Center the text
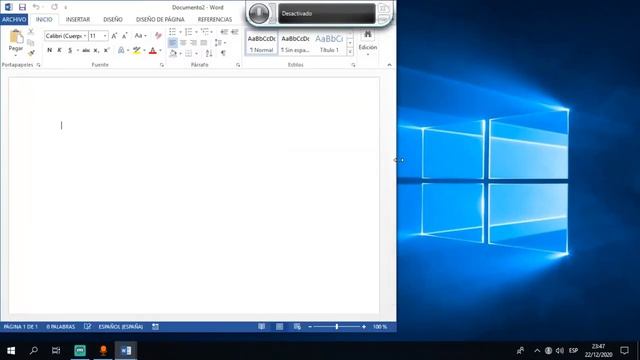Image resolution: width=640 pixels, height=360 pixels. click(183, 42)
